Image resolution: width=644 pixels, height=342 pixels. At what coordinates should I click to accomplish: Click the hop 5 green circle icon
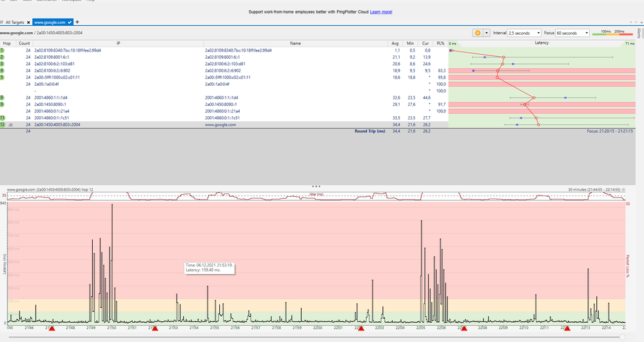pos(3,77)
